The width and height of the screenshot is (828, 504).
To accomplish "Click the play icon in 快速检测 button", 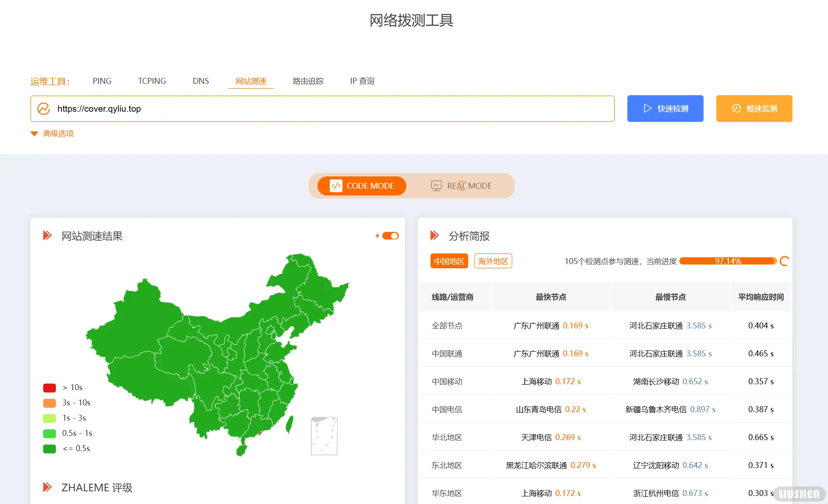I will pyautogui.click(x=647, y=108).
